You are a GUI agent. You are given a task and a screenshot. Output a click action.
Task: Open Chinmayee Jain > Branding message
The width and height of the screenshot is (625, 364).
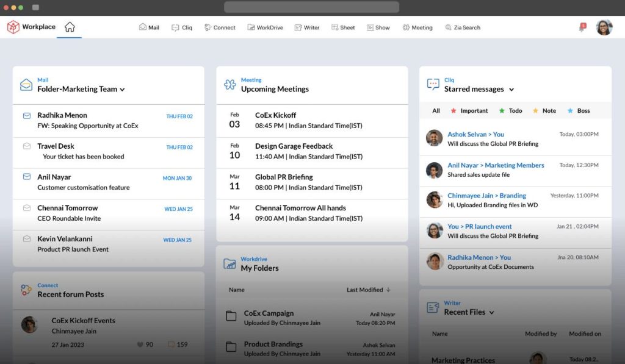(x=486, y=196)
